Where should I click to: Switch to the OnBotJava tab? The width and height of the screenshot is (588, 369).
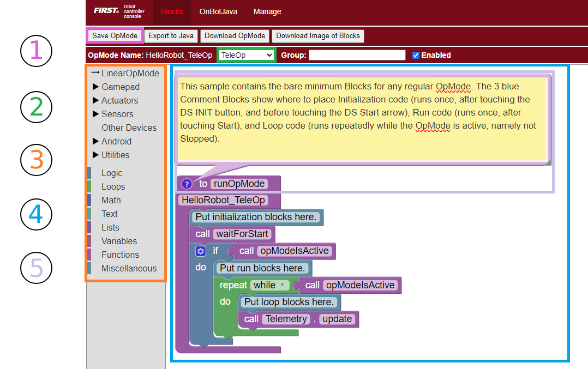coord(218,11)
